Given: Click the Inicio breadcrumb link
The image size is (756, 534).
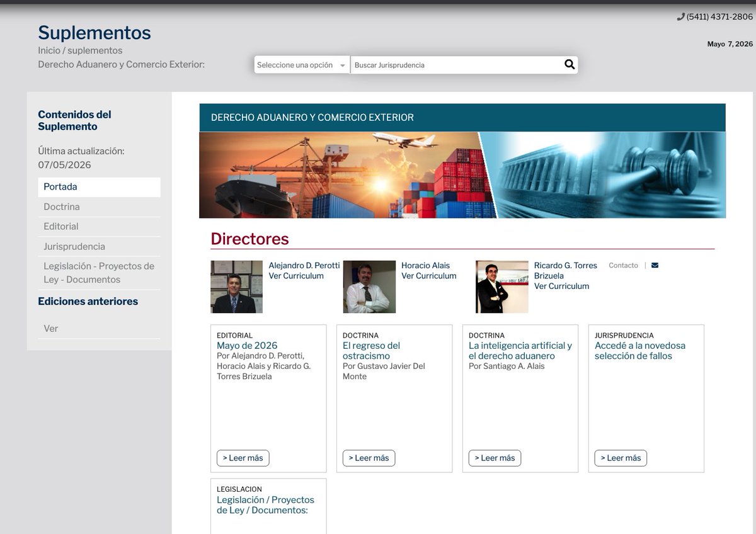Looking at the screenshot, I should click(49, 50).
